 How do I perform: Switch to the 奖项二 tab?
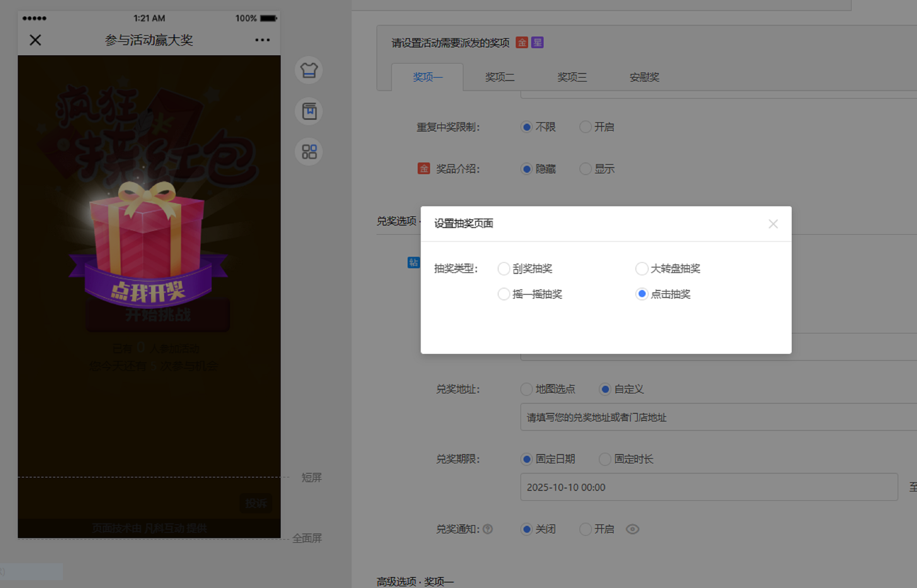point(500,77)
